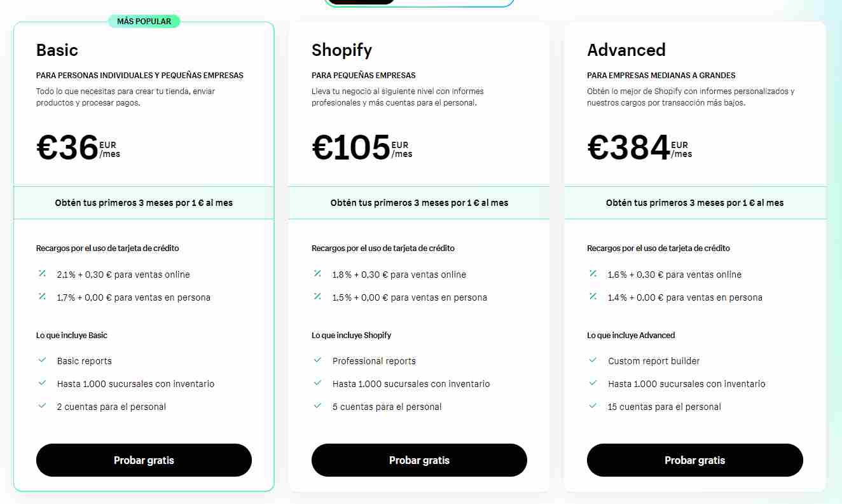Click the Basic plan 3-month promo banner
This screenshot has height=504, width=842.
pyautogui.click(x=144, y=203)
